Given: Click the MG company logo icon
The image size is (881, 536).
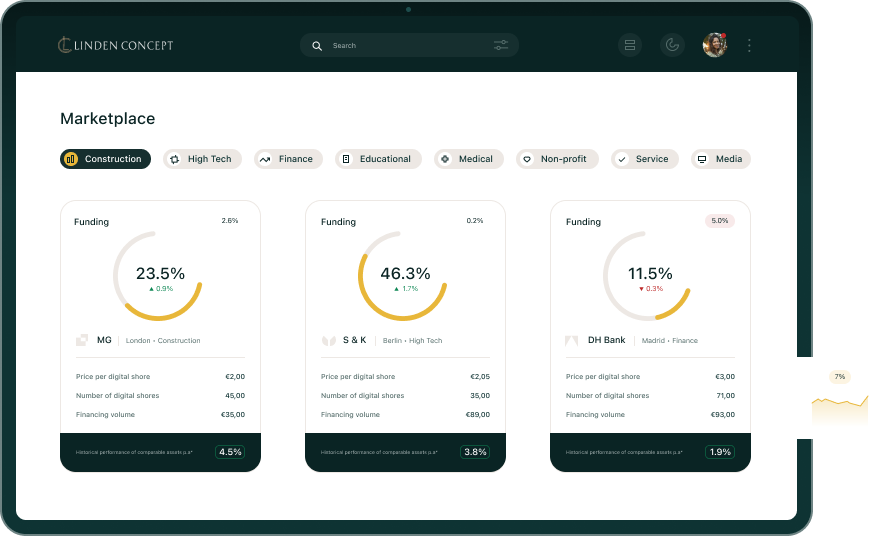Looking at the screenshot, I should 82,340.
